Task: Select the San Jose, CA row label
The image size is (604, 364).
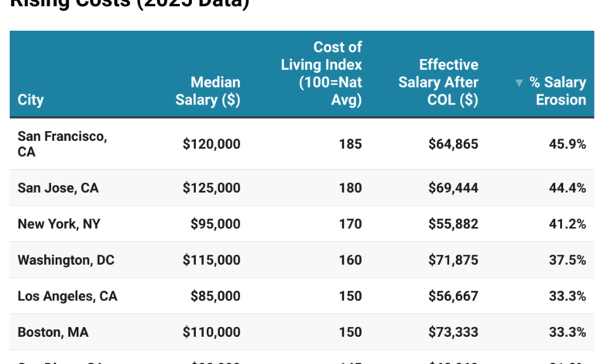Action: (x=58, y=188)
